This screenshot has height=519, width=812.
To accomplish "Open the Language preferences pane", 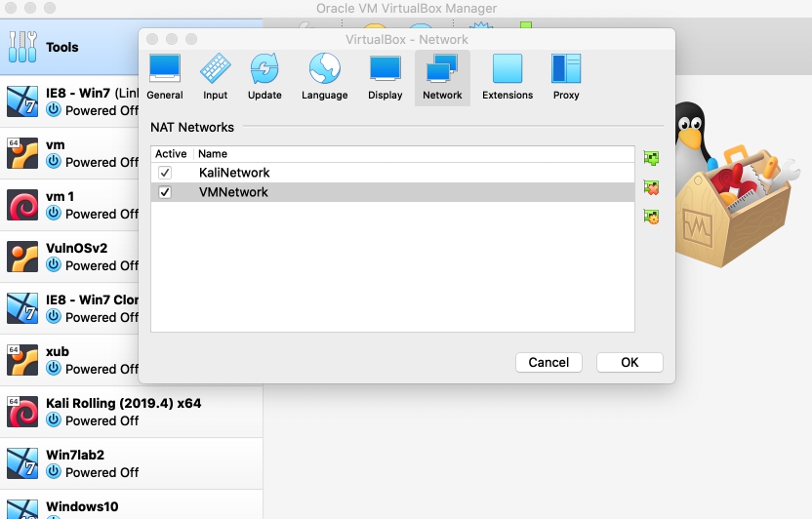I will (x=325, y=78).
